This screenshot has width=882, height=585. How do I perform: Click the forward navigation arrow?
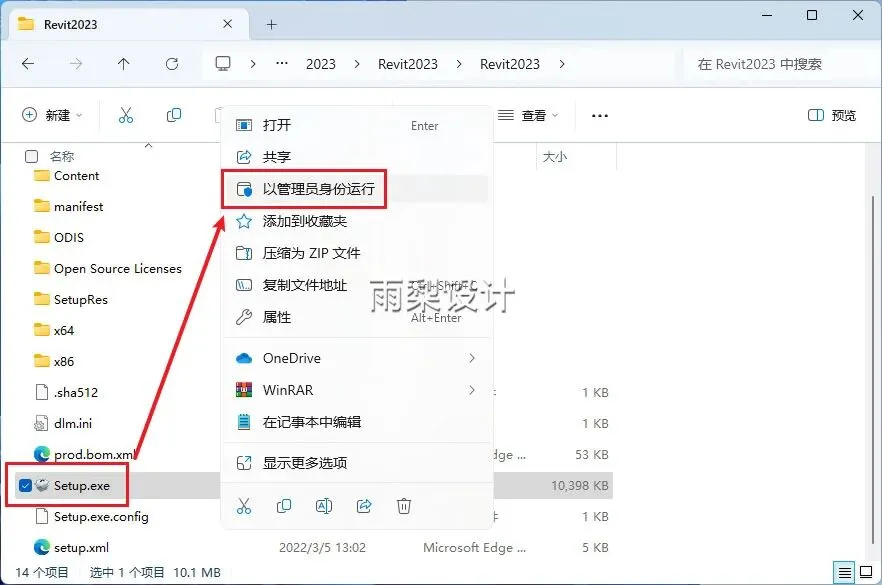[76, 64]
